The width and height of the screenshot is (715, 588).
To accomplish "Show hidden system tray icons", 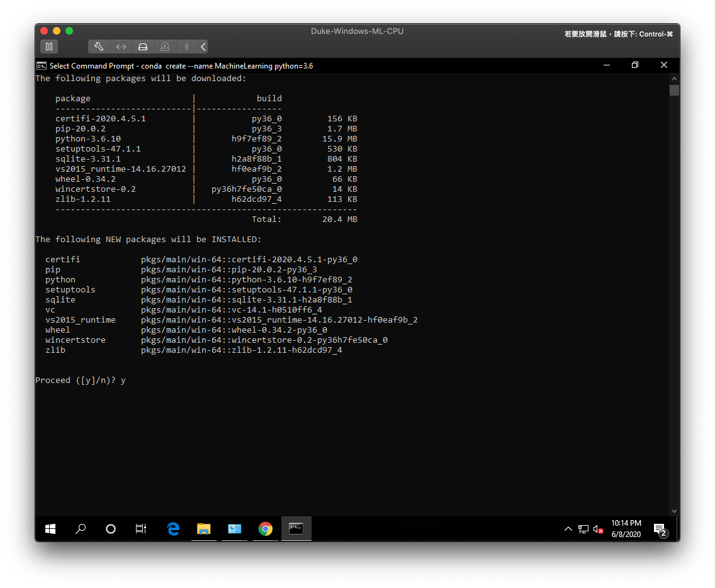I will pyautogui.click(x=568, y=529).
